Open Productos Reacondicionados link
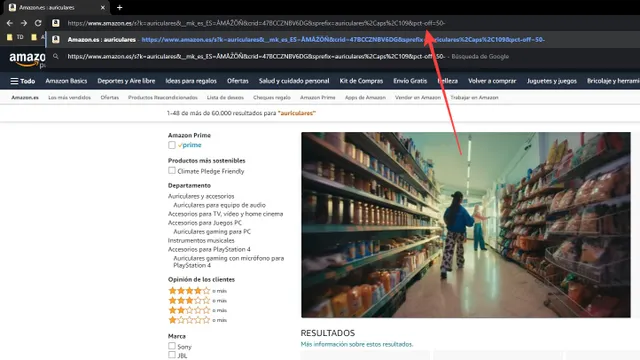This screenshot has height=360, width=640. (162, 98)
